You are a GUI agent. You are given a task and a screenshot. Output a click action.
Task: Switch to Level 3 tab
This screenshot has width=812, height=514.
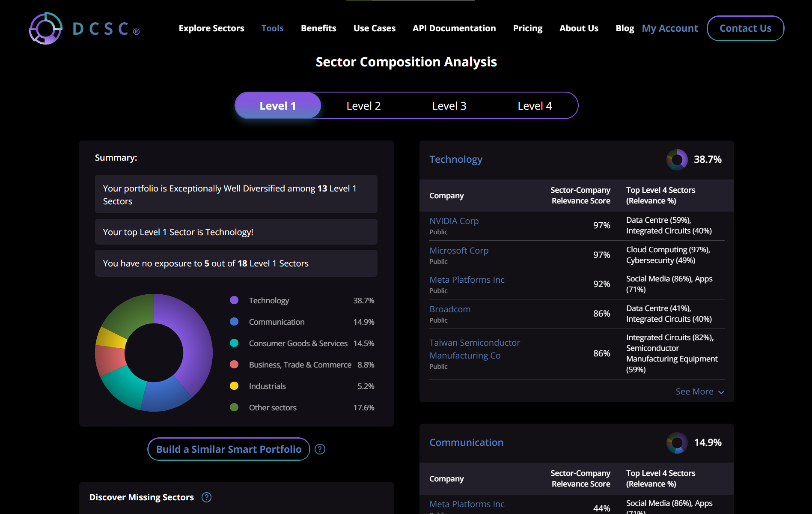(x=449, y=106)
